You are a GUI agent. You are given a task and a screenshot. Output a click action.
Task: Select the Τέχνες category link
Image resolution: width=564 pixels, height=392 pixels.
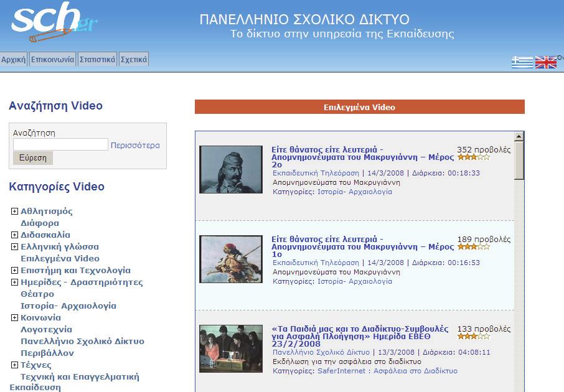click(x=36, y=365)
